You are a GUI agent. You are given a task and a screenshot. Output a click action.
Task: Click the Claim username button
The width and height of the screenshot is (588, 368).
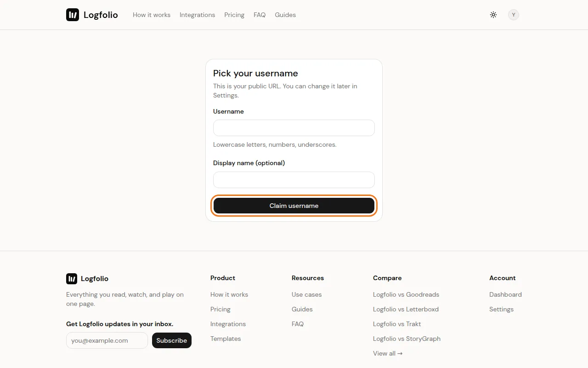(294, 206)
